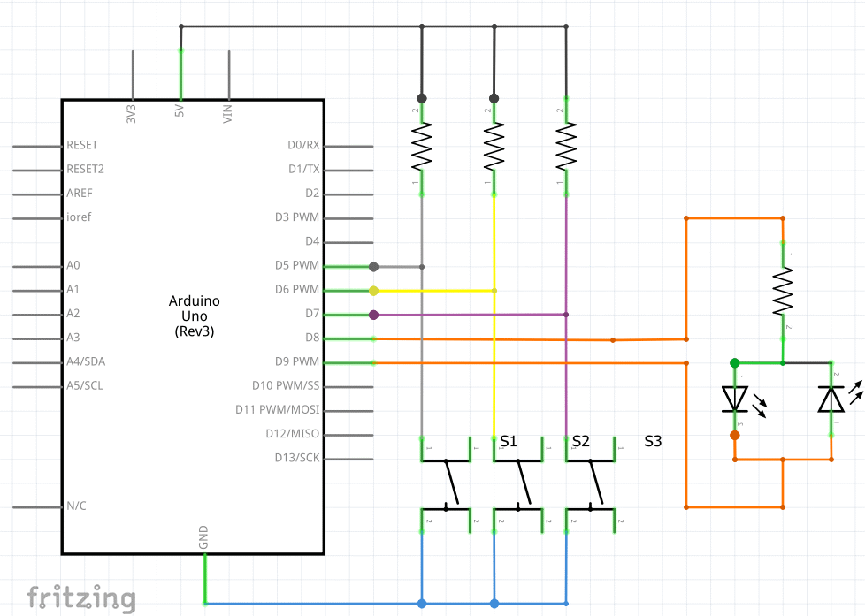Select the pull-up resistor on the yellow wire
The image size is (865, 616).
pyautogui.click(x=494, y=146)
